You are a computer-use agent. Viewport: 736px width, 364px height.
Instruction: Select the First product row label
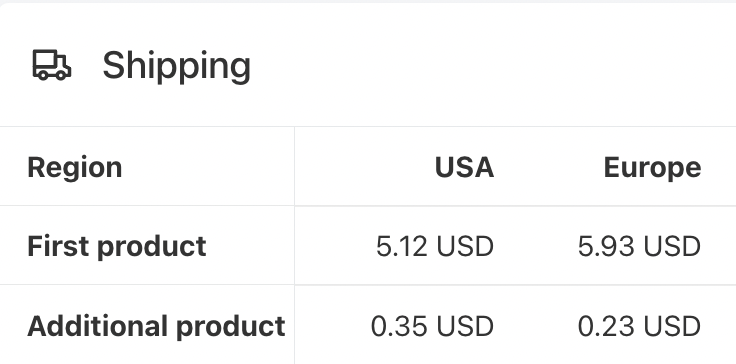116,246
